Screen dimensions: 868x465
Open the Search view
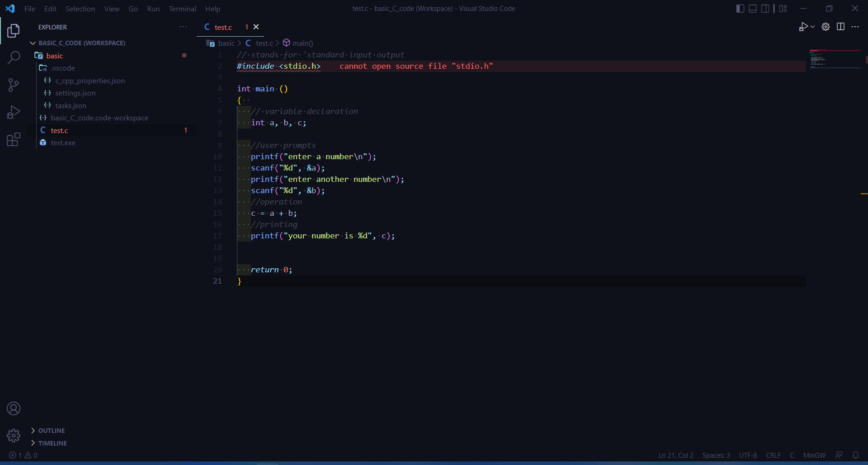pyautogui.click(x=14, y=58)
